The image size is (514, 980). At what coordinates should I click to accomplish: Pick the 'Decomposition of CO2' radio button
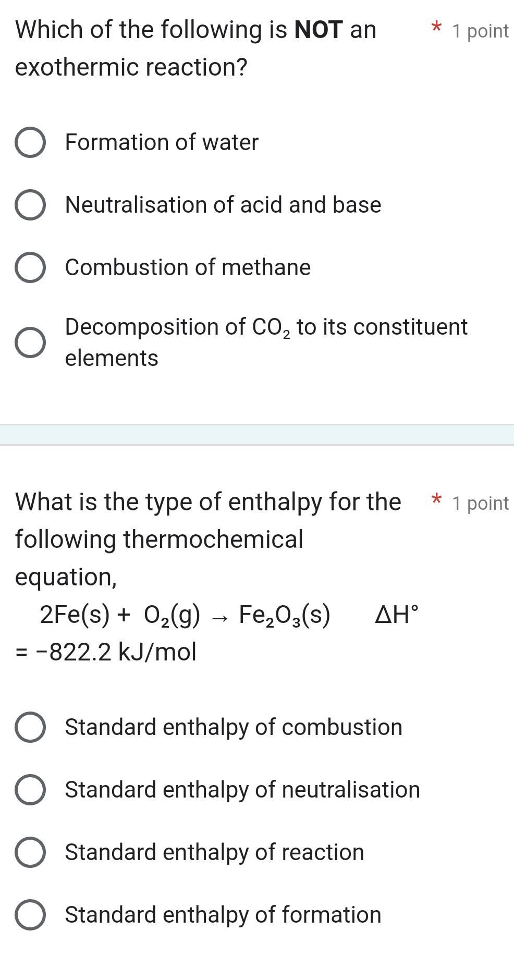pos(30,342)
